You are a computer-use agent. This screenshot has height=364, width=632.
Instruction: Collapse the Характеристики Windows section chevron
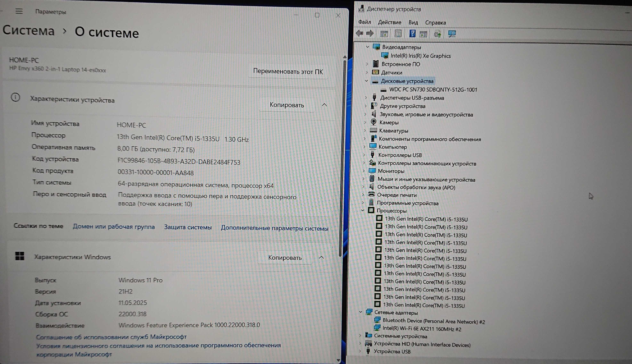[x=321, y=257]
